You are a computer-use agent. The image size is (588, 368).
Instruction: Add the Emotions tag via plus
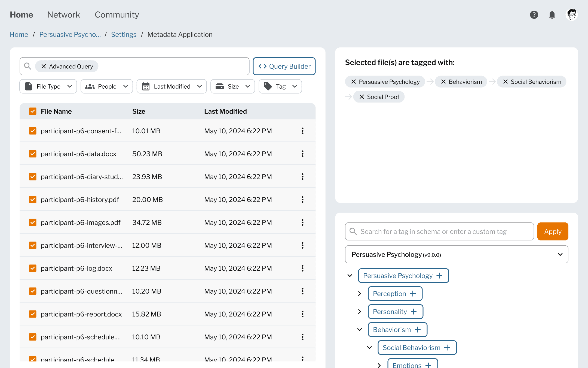click(x=428, y=365)
